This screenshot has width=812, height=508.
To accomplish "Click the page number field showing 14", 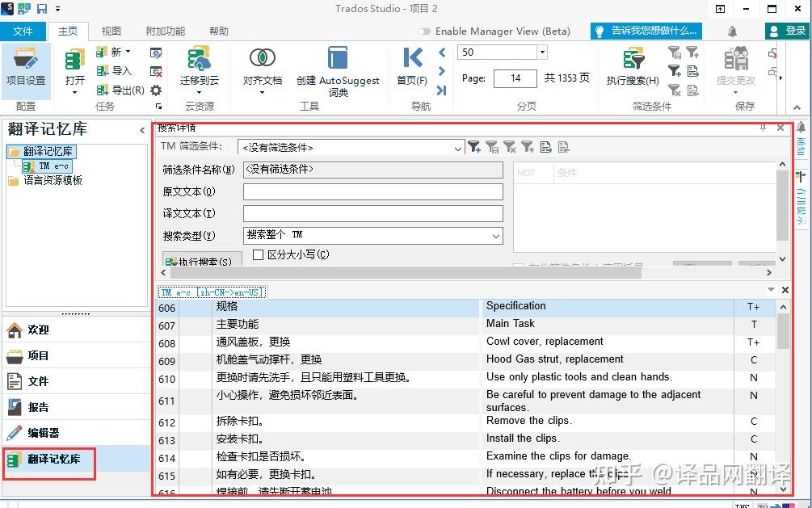I will (515, 78).
